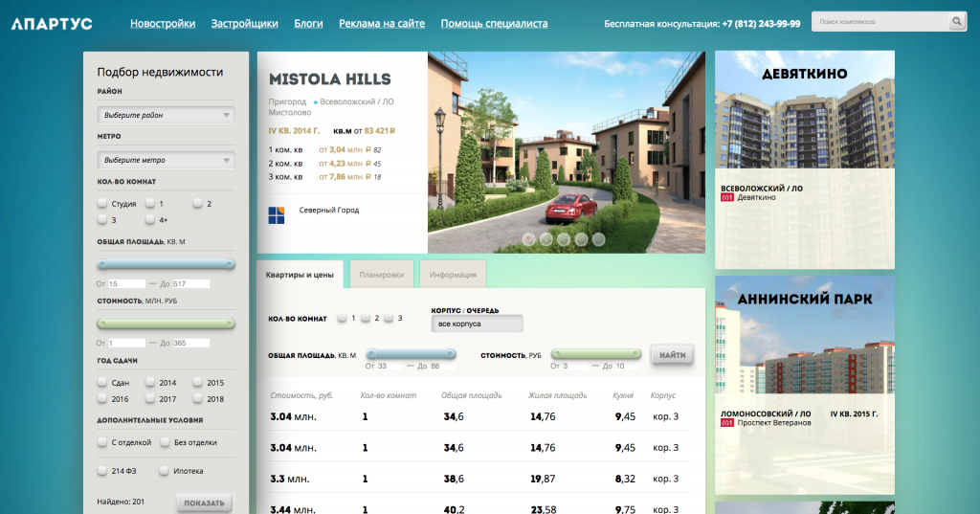
Task: Open the все корпуса dropdown
Action: point(477,324)
